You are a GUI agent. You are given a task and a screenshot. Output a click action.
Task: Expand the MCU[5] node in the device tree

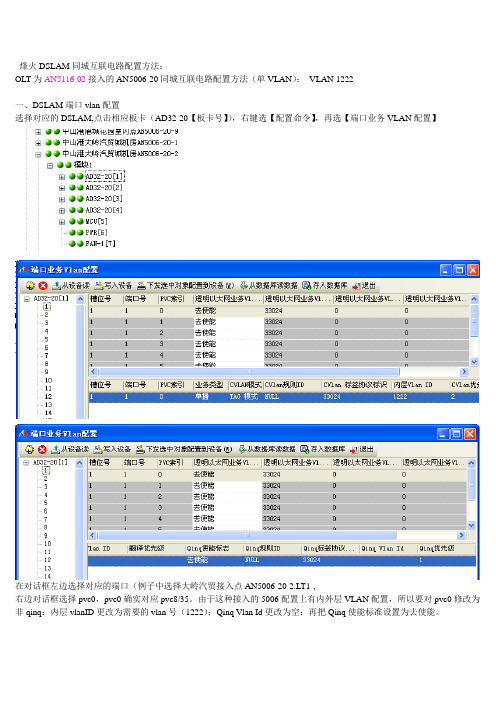point(62,222)
